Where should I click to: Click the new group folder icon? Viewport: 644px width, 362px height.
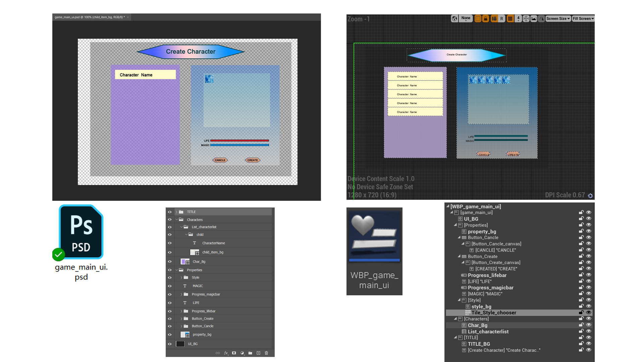(x=250, y=353)
